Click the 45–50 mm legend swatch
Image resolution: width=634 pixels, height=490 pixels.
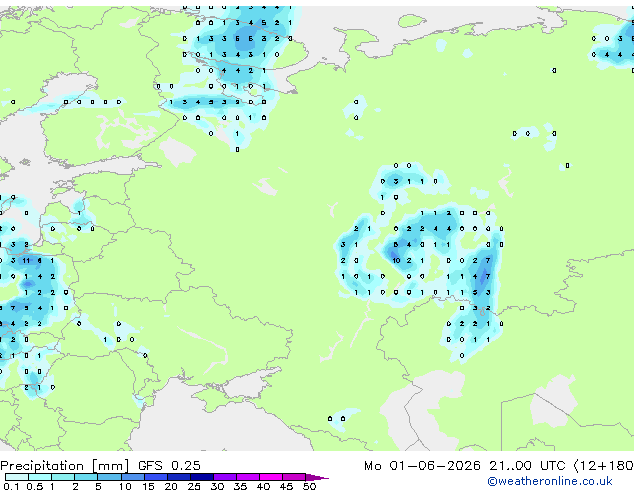tap(294, 477)
